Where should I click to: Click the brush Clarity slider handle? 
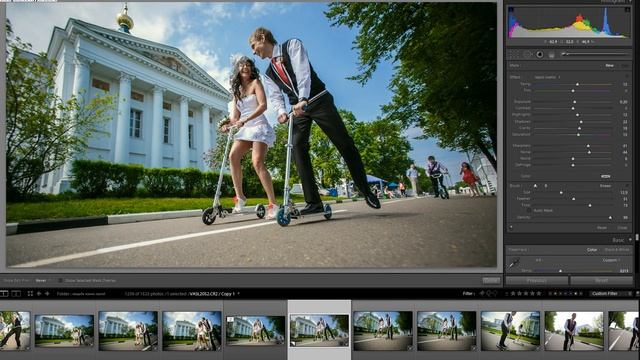point(580,128)
